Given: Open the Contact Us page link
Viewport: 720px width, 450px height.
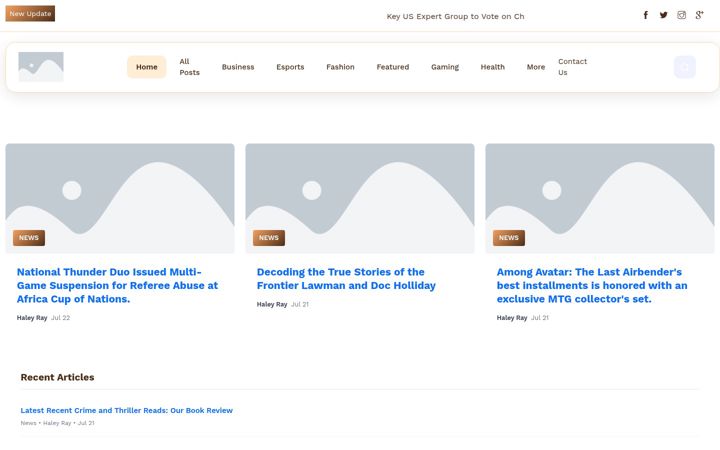Looking at the screenshot, I should pyautogui.click(x=573, y=67).
